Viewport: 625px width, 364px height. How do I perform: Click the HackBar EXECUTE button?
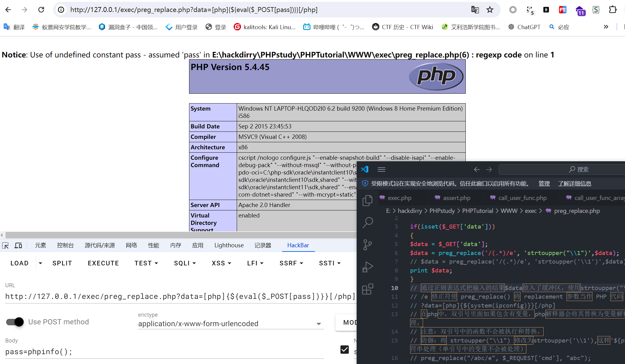point(103,263)
